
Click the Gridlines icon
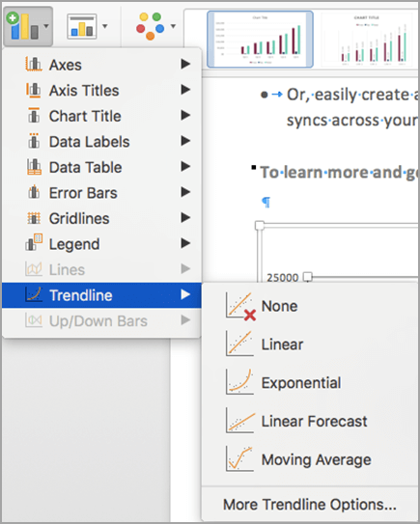pyautogui.click(x=34, y=218)
